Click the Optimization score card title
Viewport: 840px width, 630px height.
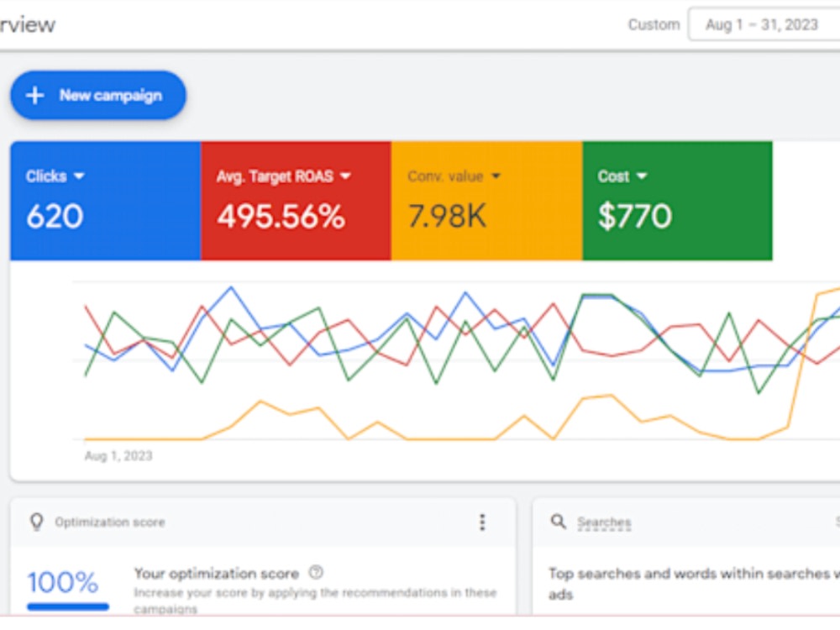click(x=110, y=522)
